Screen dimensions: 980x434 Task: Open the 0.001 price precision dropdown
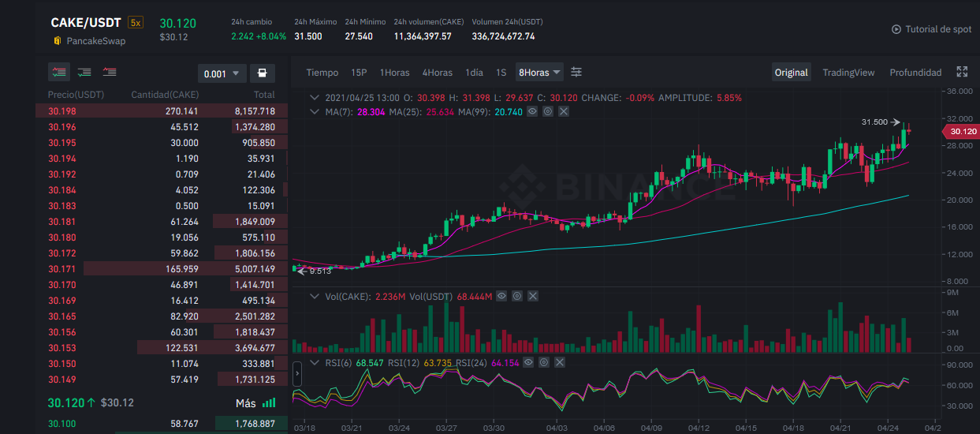point(222,73)
